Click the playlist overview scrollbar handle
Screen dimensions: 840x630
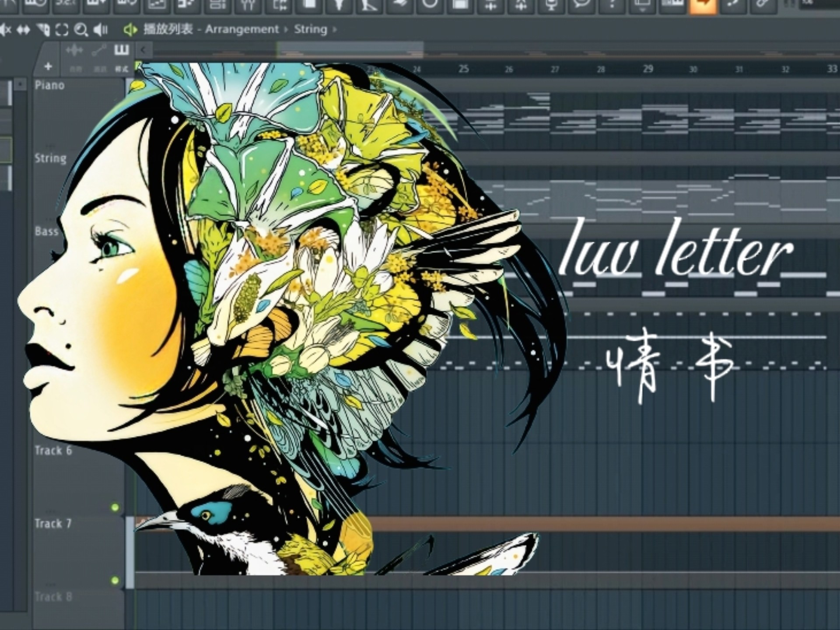(x=350, y=49)
